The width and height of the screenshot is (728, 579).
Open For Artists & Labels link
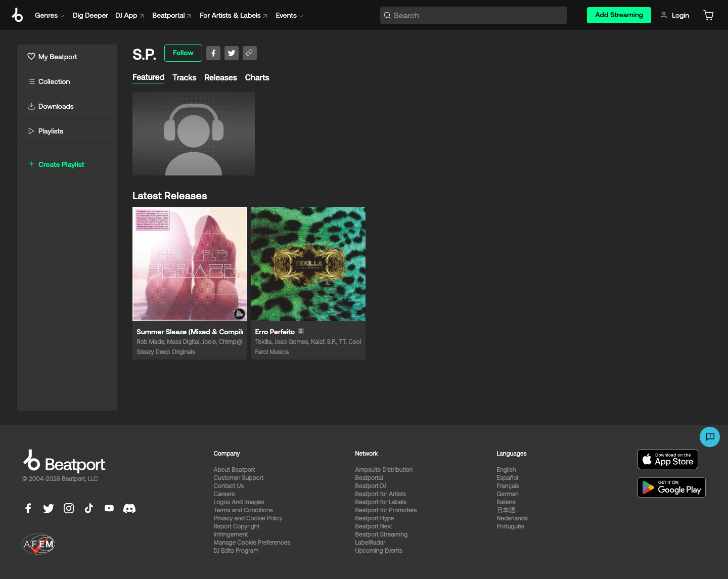point(234,15)
